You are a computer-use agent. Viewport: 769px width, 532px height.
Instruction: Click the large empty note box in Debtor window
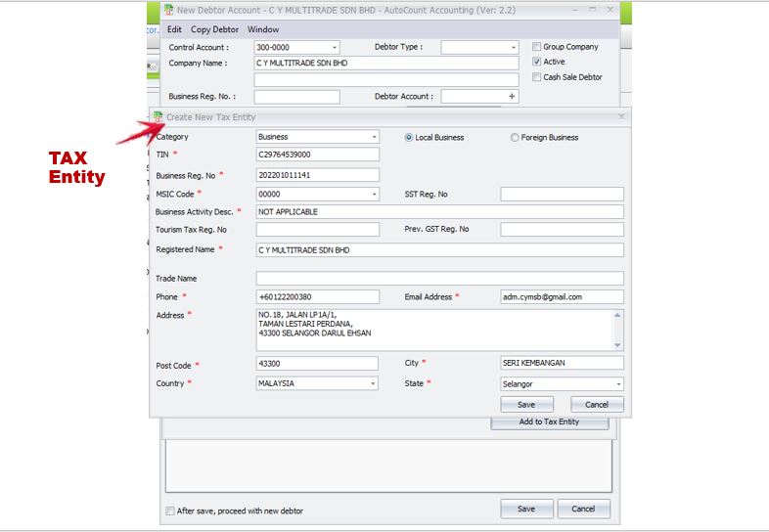(389, 465)
